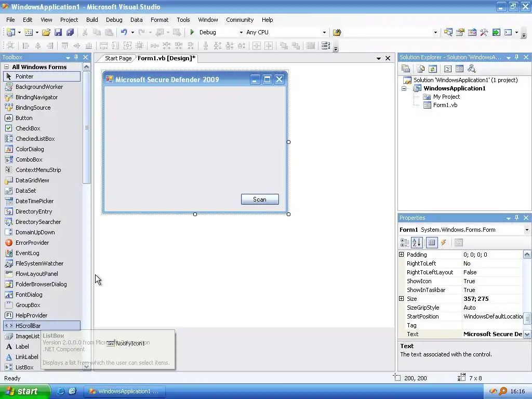Select FolderBrowserDialog in the Toolbox
This screenshot has height=399, width=532.
[x=42, y=284]
